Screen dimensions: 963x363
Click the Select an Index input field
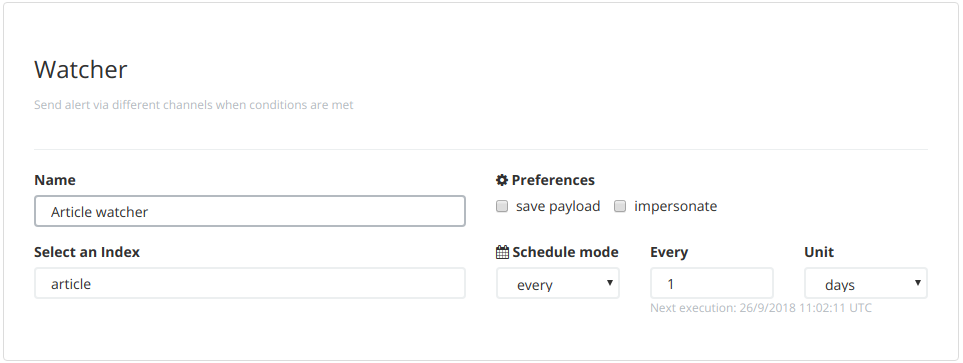tap(249, 283)
